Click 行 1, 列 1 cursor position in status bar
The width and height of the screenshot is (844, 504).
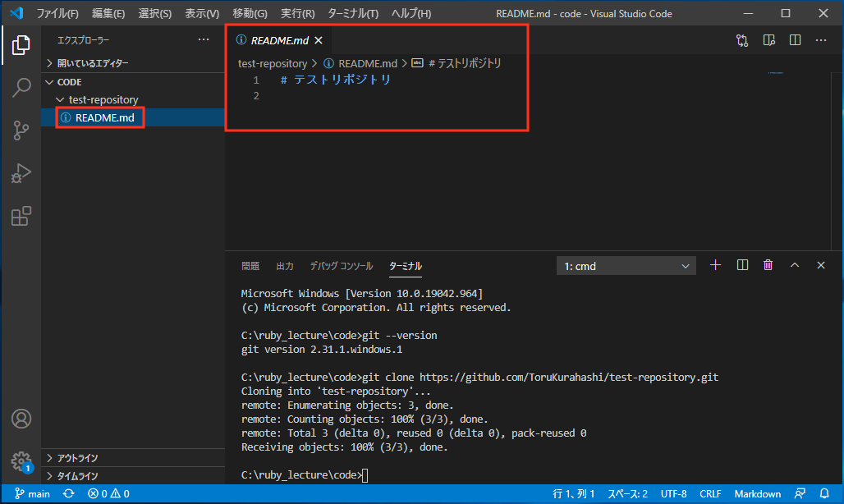pos(573,494)
